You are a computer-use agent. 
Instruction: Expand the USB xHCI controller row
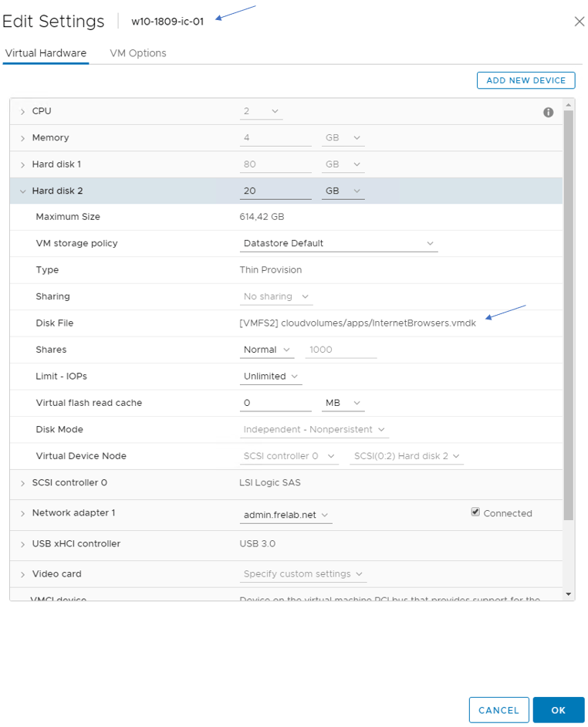click(x=22, y=544)
